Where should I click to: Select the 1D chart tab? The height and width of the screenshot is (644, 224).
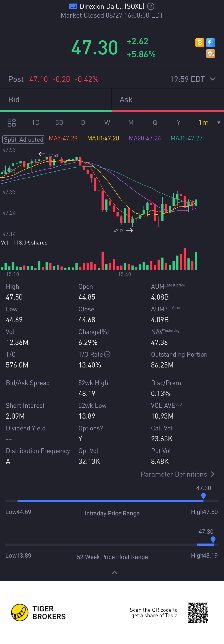click(35, 123)
